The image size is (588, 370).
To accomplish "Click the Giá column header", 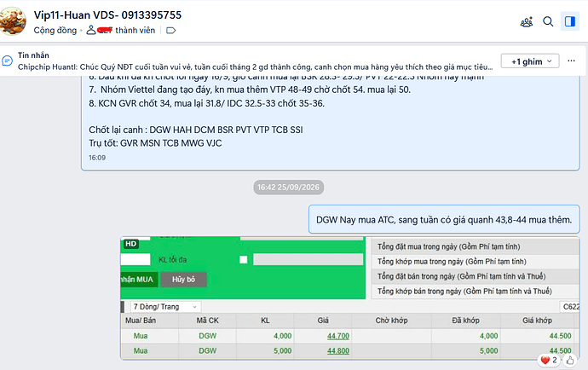I will (x=323, y=321).
